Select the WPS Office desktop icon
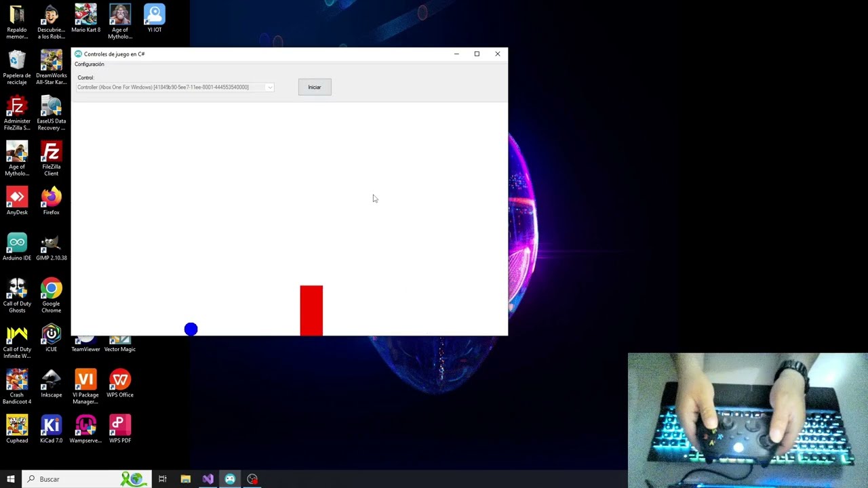This screenshot has width=868, height=488. [120, 384]
